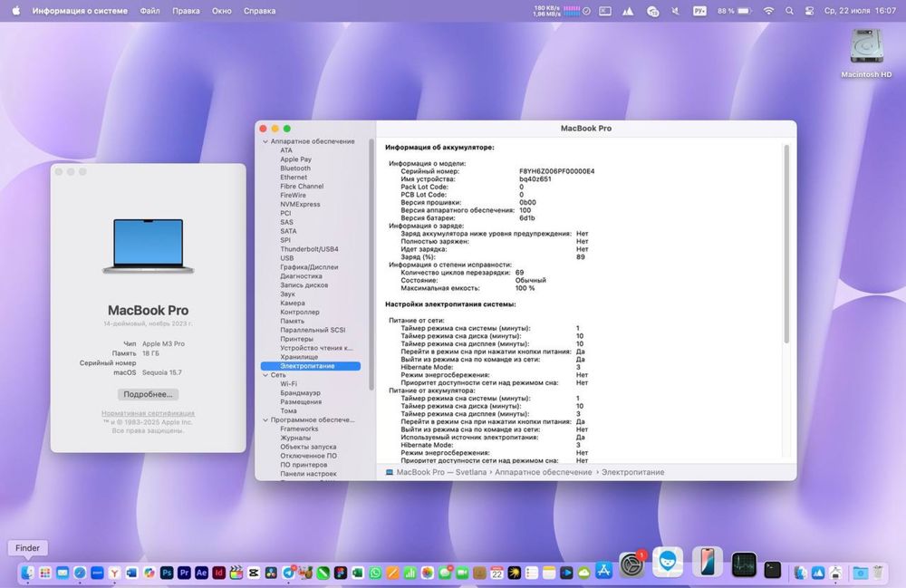This screenshot has width=906, height=588.
Task: Launch Photoshop from the dock
Action: pos(167,573)
